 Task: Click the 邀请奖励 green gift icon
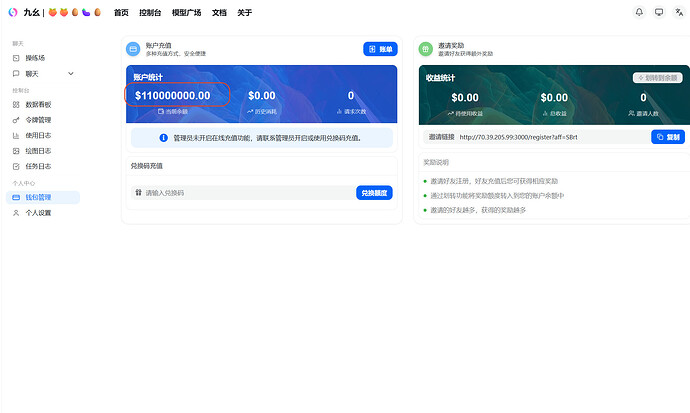pos(426,49)
